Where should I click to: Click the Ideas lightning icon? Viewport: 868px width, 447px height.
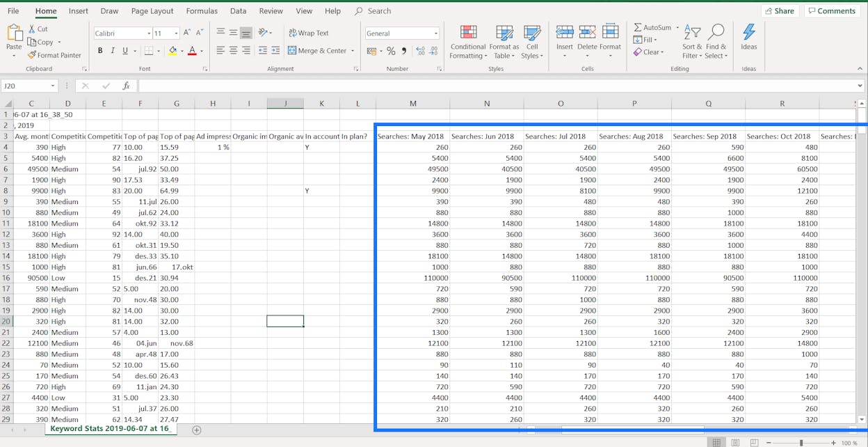(748, 33)
